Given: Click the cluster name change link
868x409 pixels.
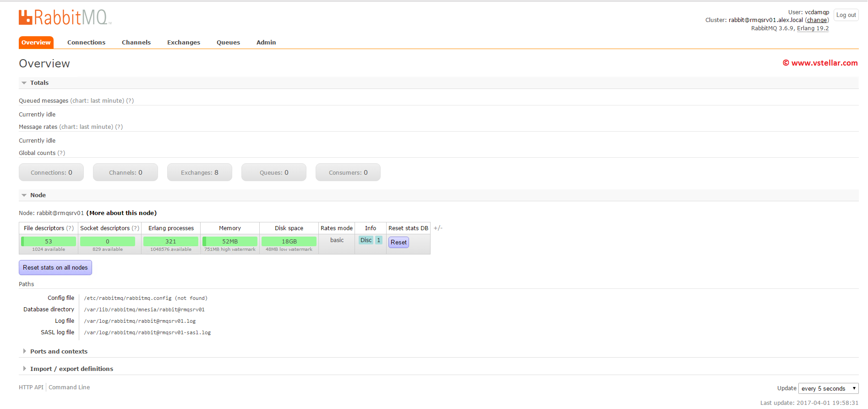Looking at the screenshot, I should [x=817, y=20].
